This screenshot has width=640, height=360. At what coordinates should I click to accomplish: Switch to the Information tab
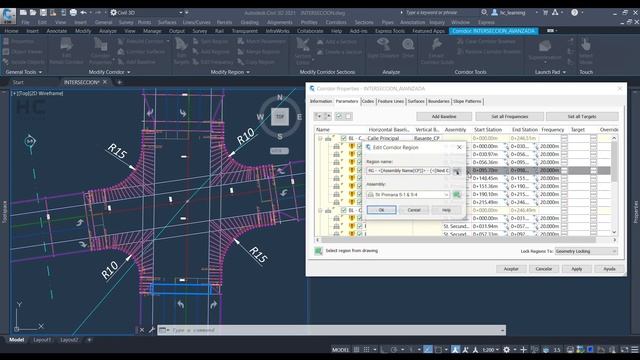pyautogui.click(x=321, y=101)
